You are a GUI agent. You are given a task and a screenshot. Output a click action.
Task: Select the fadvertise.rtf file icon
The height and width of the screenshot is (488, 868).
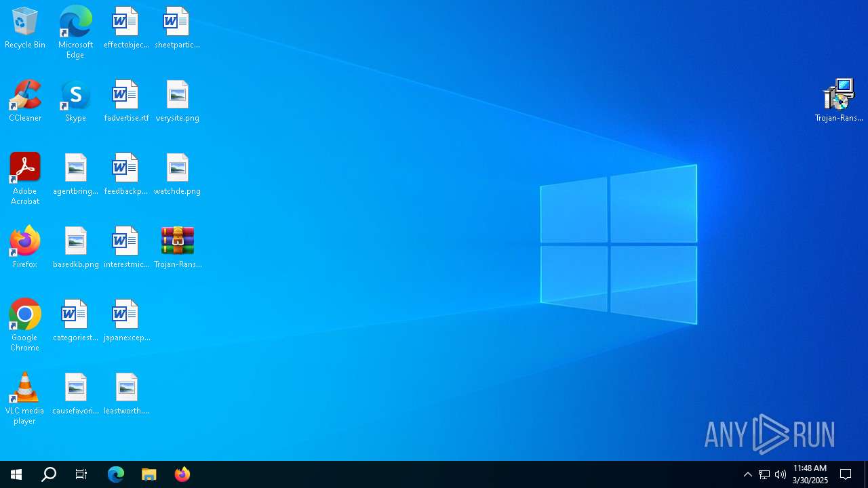coord(126,102)
